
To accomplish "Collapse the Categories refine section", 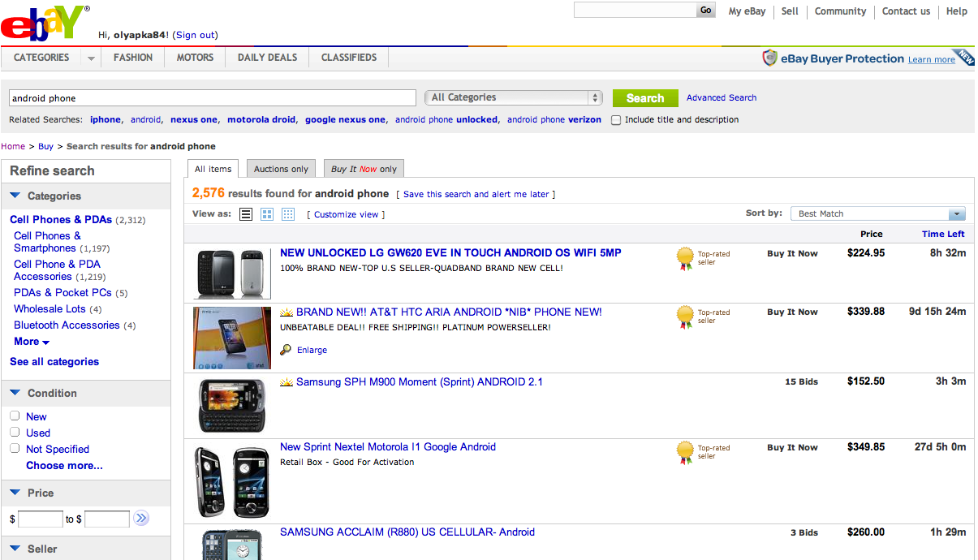I will 15,196.
